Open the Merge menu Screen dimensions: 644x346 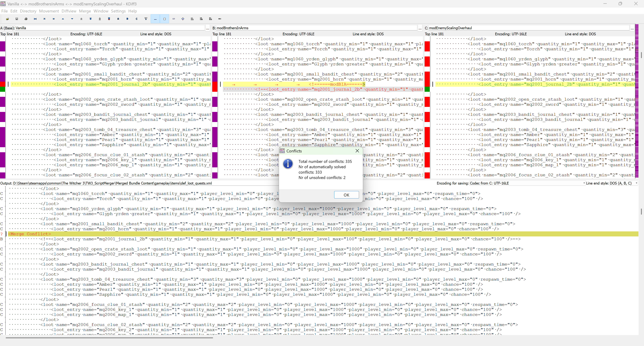point(85,11)
